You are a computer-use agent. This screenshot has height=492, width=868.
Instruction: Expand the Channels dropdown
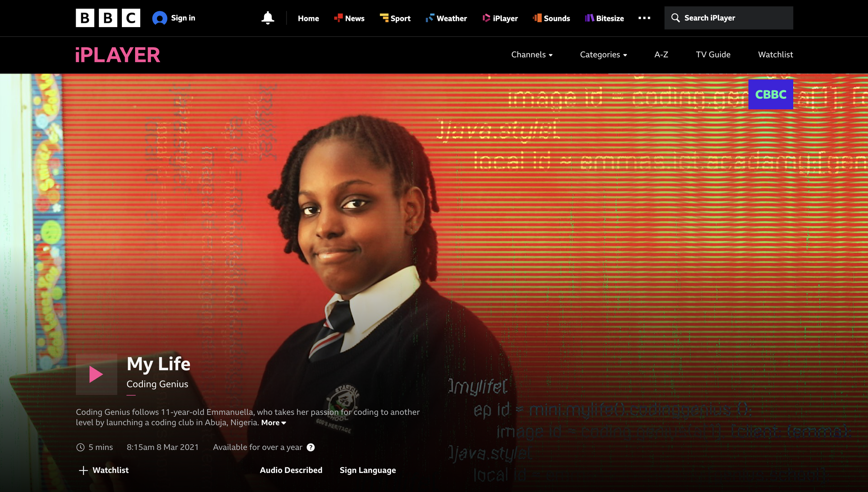pos(532,55)
